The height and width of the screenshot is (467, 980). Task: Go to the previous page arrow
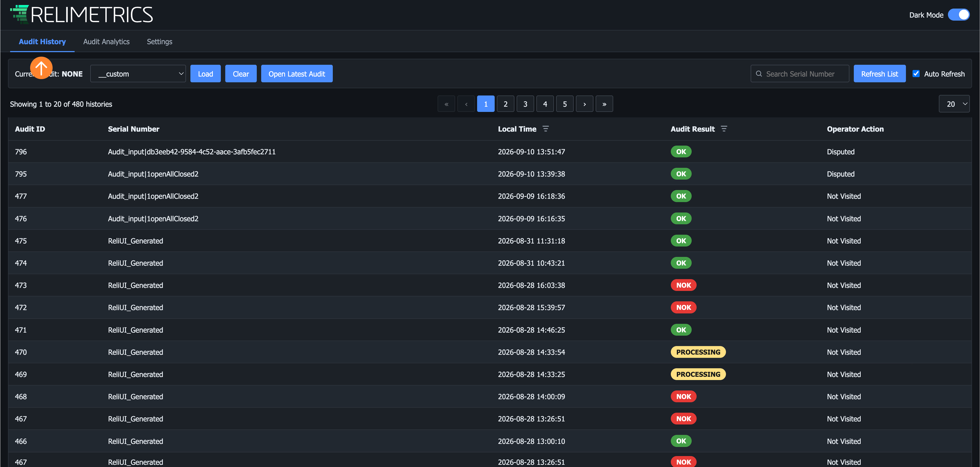click(x=466, y=104)
